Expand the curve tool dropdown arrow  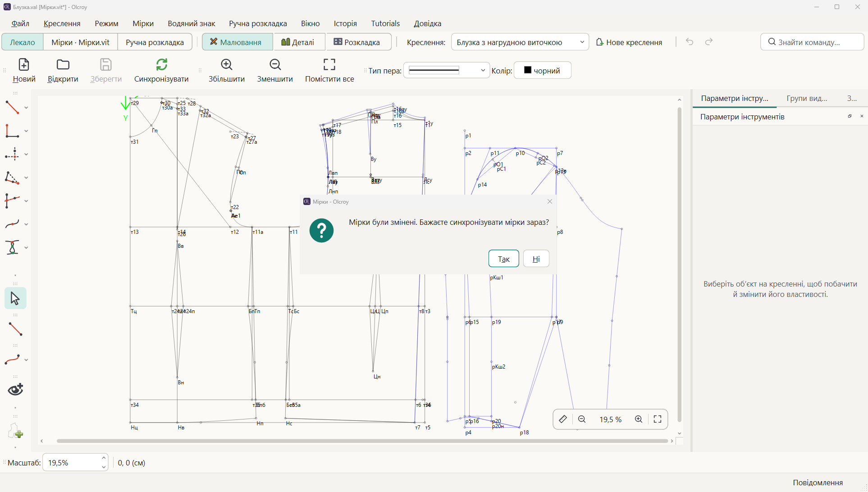tap(26, 224)
